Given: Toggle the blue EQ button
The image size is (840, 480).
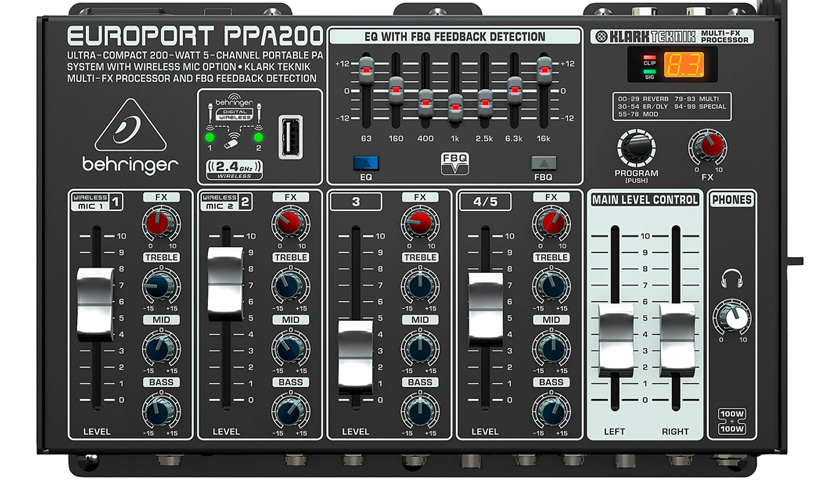Looking at the screenshot, I should click(x=366, y=163).
